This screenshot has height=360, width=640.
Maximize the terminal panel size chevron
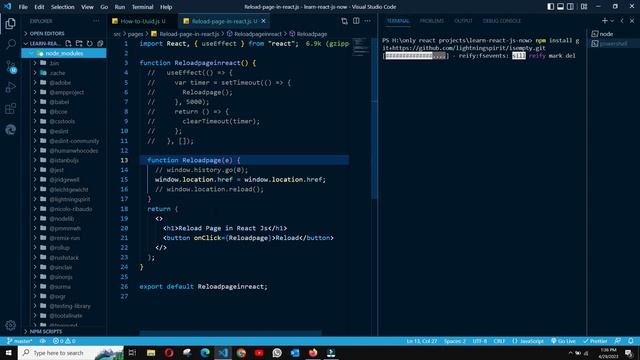(x=622, y=21)
